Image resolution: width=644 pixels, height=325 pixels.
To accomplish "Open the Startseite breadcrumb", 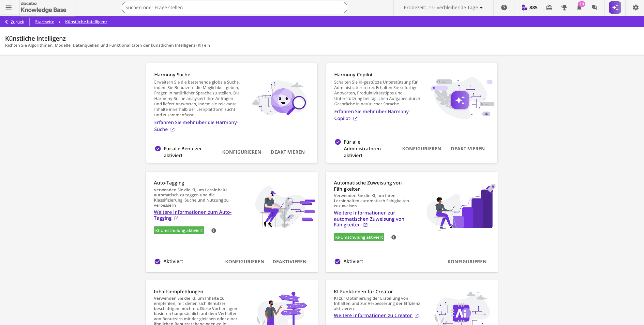I will [44, 22].
